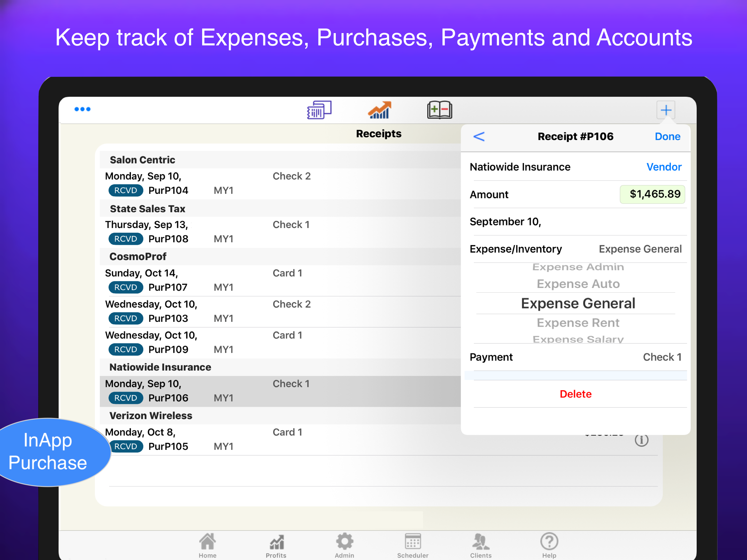Open the Admin tab
Viewport: 747px width, 560px height.
point(345,545)
